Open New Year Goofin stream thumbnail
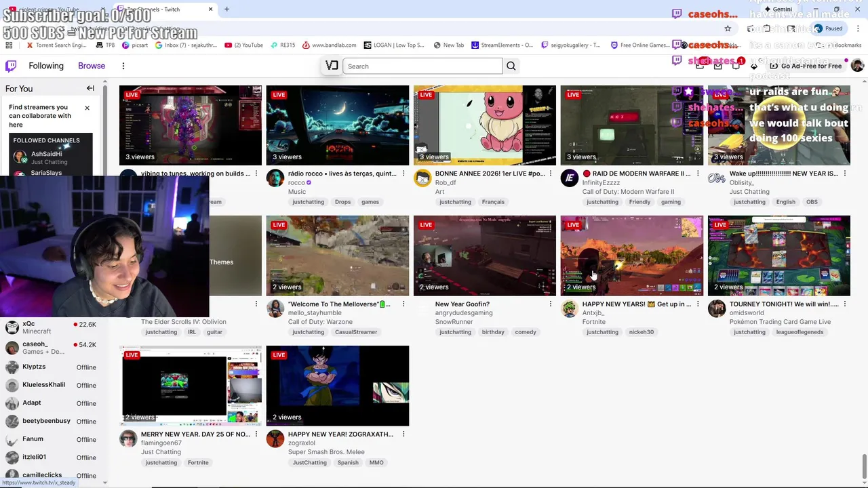Image resolution: width=868 pixels, height=488 pixels. click(x=485, y=256)
